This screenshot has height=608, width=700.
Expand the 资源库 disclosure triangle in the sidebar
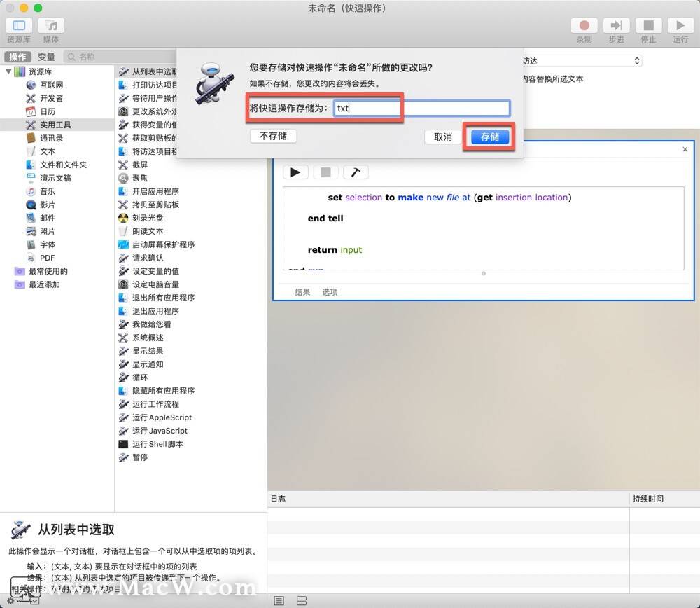tap(8, 71)
